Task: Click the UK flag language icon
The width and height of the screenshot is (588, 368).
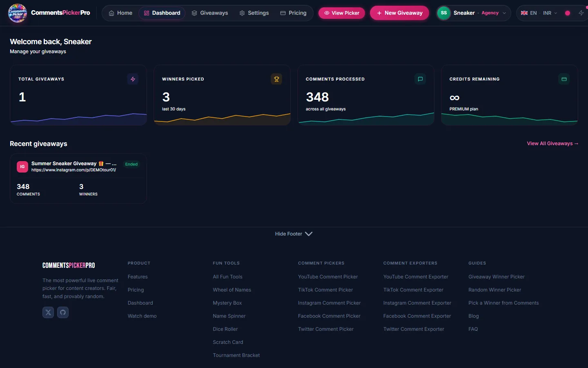Action: coord(524,13)
